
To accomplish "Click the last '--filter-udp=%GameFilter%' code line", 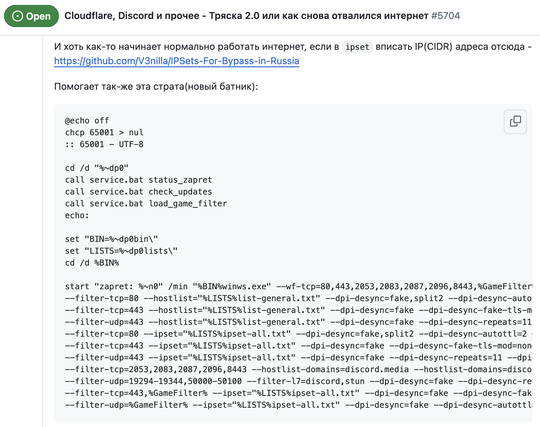I will 298,405.
